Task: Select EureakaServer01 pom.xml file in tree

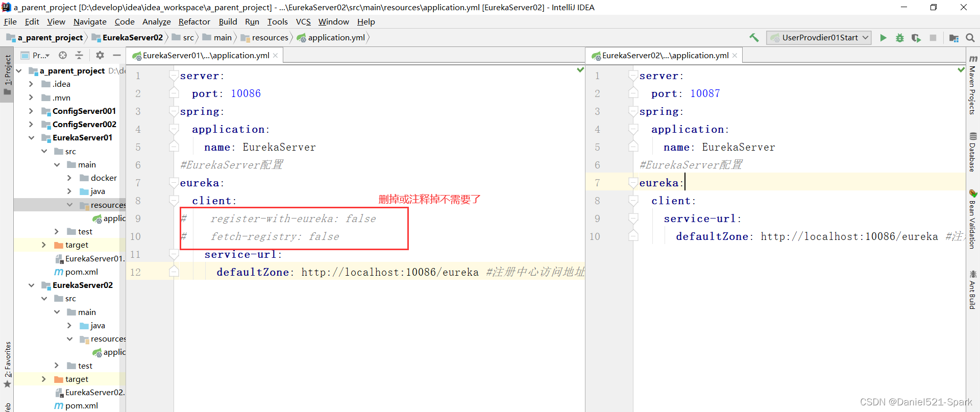Action: tap(77, 272)
